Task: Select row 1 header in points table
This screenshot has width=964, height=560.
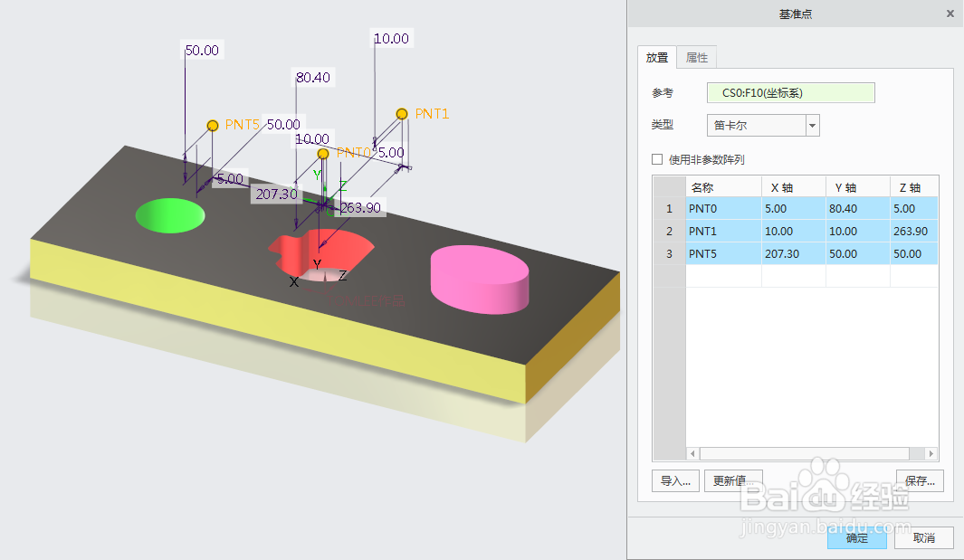Action: coord(669,208)
